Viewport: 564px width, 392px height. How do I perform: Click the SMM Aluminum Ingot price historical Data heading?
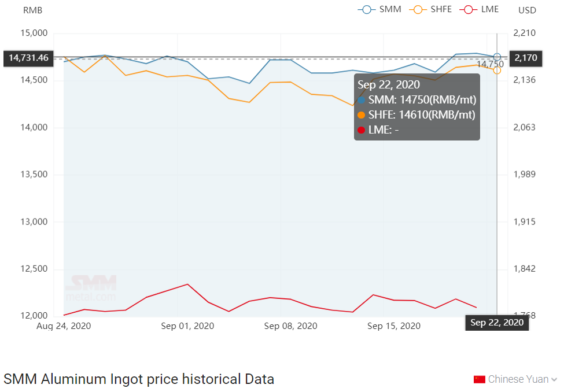point(139,379)
